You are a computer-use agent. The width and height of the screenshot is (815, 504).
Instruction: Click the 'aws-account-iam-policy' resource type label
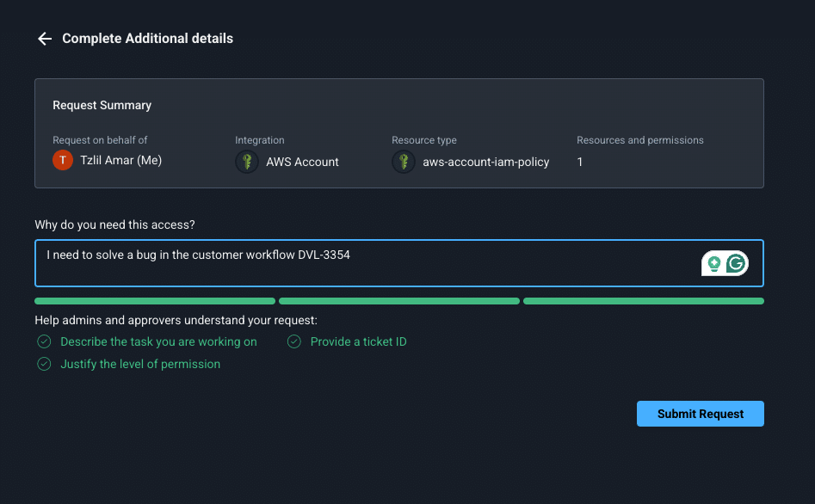(x=485, y=162)
